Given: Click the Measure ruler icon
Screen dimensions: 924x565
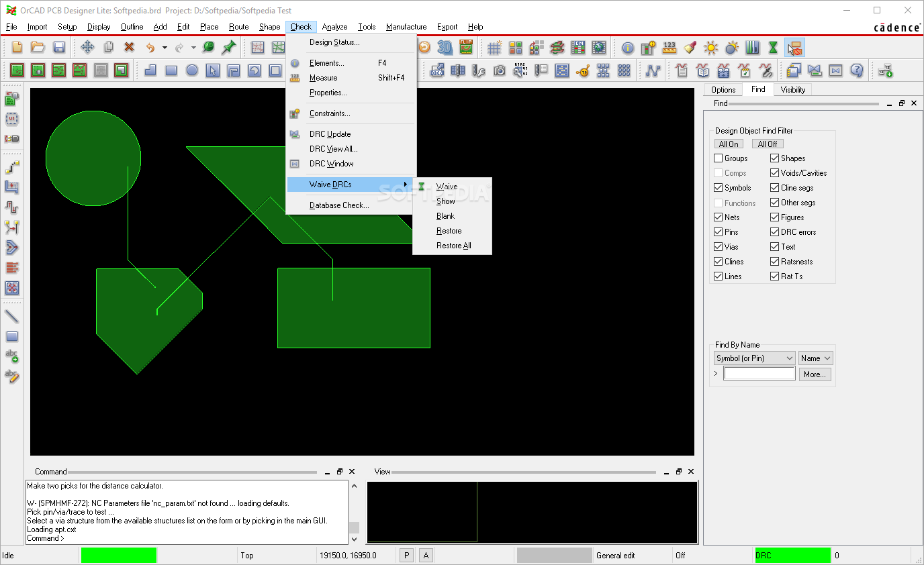Looking at the screenshot, I should click(x=669, y=47).
